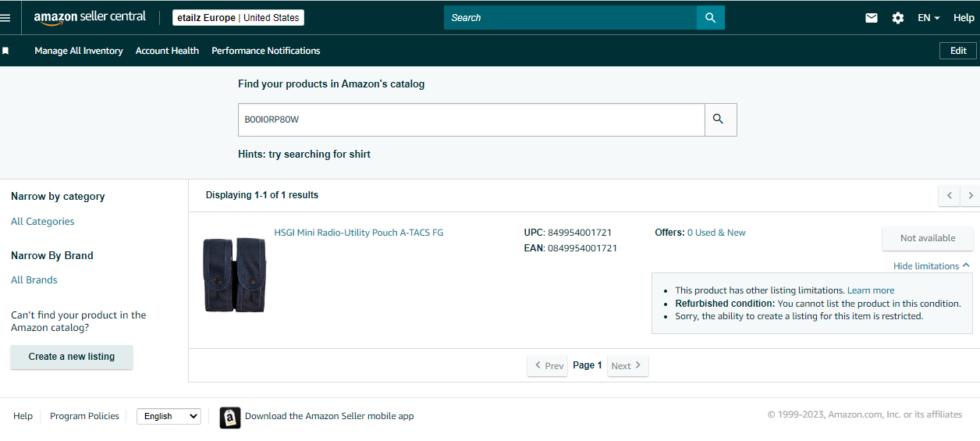Open the HSGI Mini Radio-Utility Pouch product link
This screenshot has width=980, height=441.
[x=359, y=233]
